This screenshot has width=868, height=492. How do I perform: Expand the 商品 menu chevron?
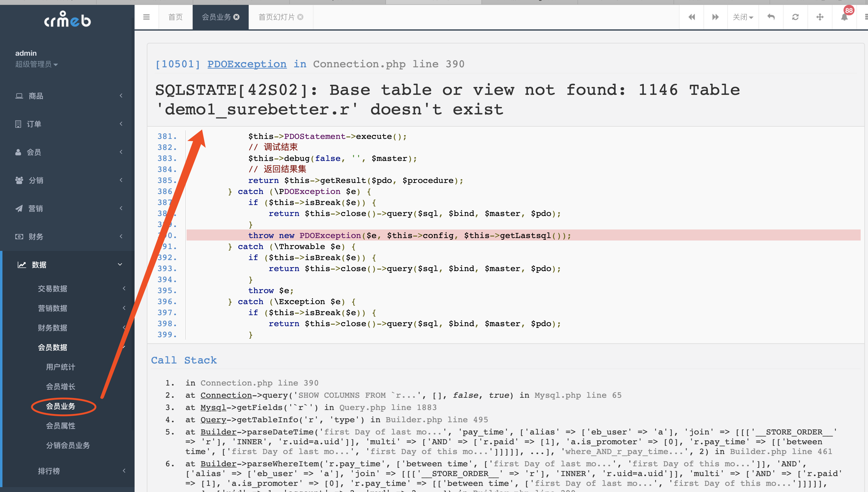(x=121, y=96)
